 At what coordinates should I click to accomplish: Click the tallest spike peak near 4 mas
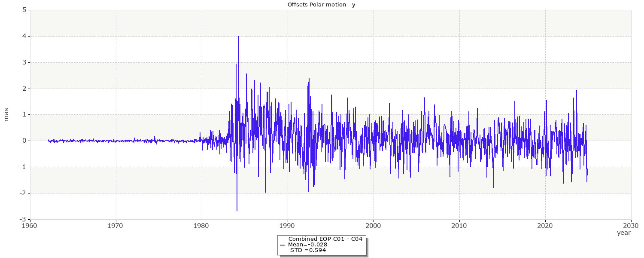coord(239,37)
